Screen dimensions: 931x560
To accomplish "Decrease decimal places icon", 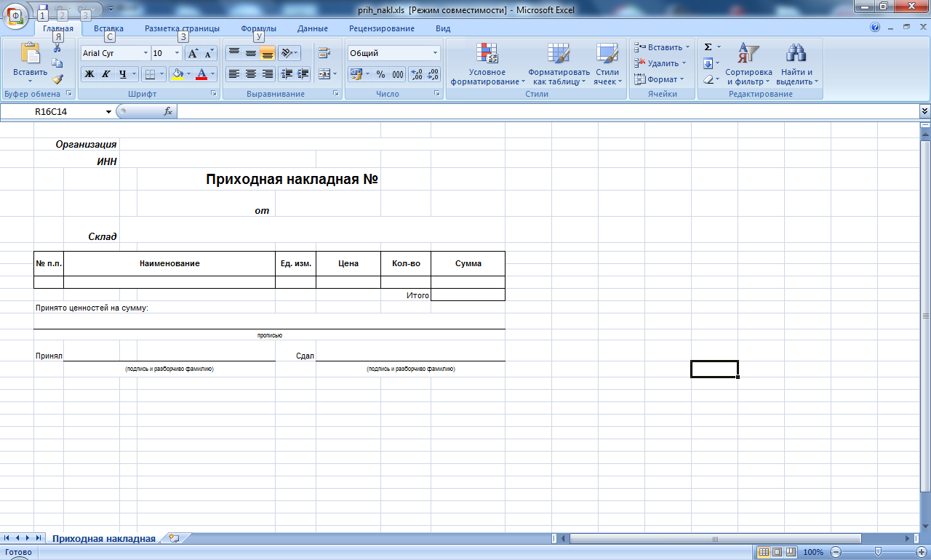I will pyautogui.click(x=433, y=74).
